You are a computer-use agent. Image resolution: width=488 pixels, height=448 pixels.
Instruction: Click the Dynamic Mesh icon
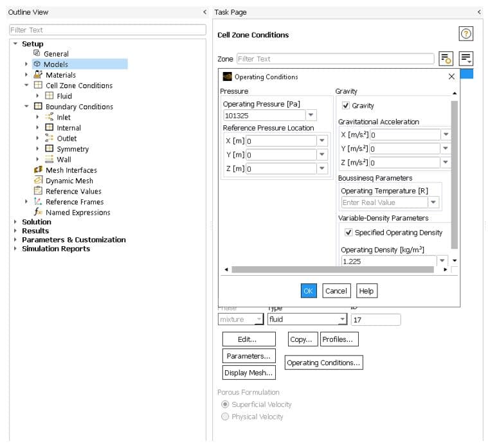pyautogui.click(x=38, y=181)
